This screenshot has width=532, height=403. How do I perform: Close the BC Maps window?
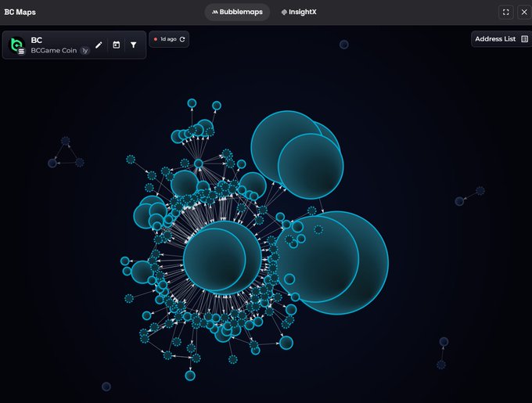click(x=524, y=13)
